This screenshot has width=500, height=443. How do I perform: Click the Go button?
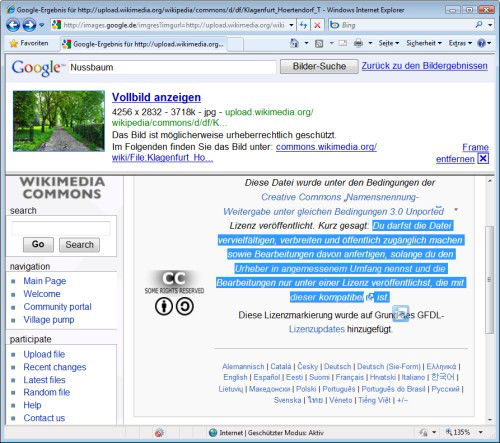38,244
